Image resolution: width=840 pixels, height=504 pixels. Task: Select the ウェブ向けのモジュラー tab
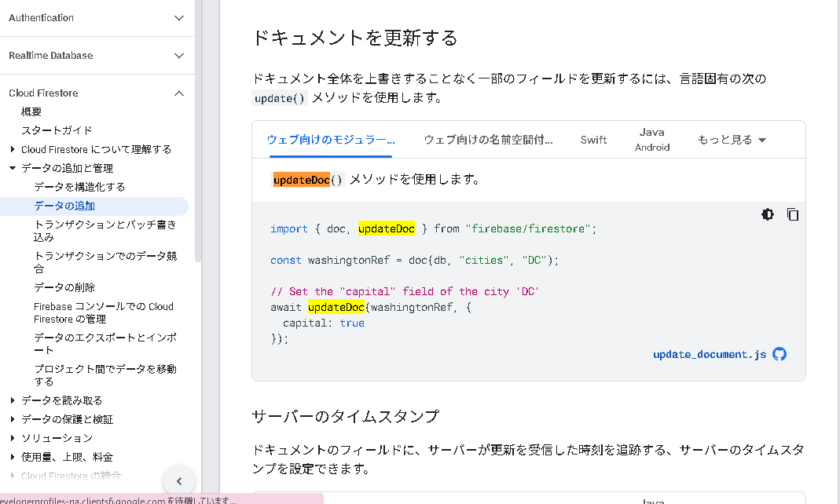click(x=331, y=140)
